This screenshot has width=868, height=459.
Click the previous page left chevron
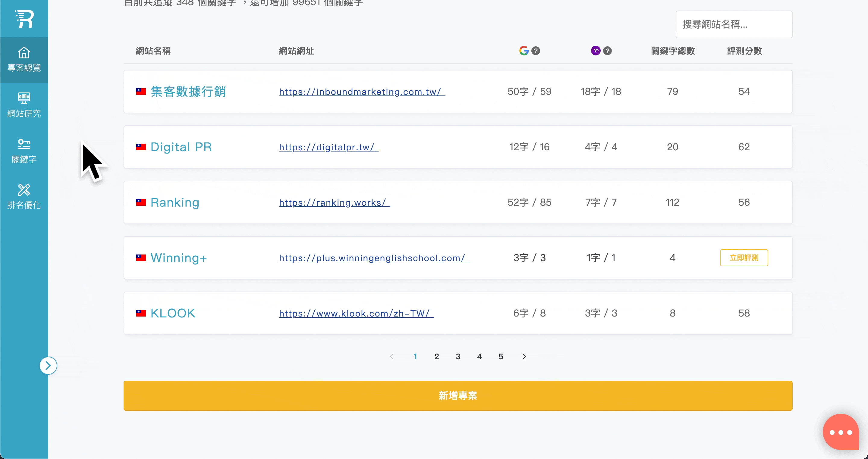coord(392,357)
